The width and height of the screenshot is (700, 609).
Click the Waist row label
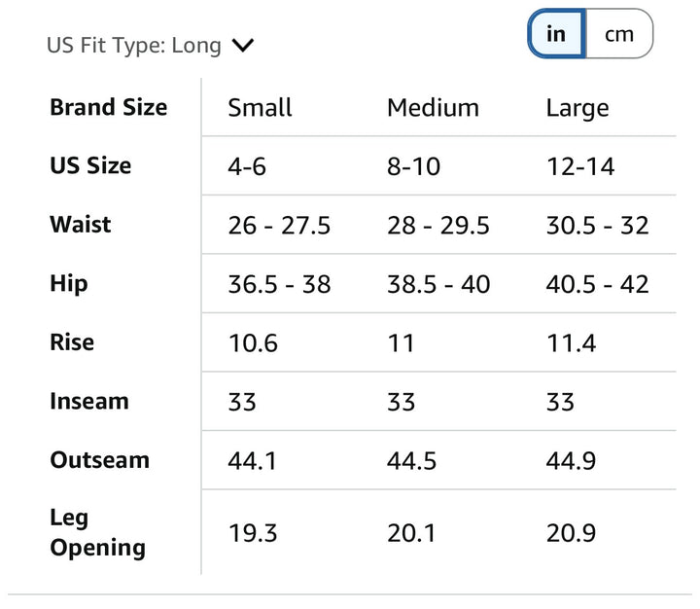81,225
